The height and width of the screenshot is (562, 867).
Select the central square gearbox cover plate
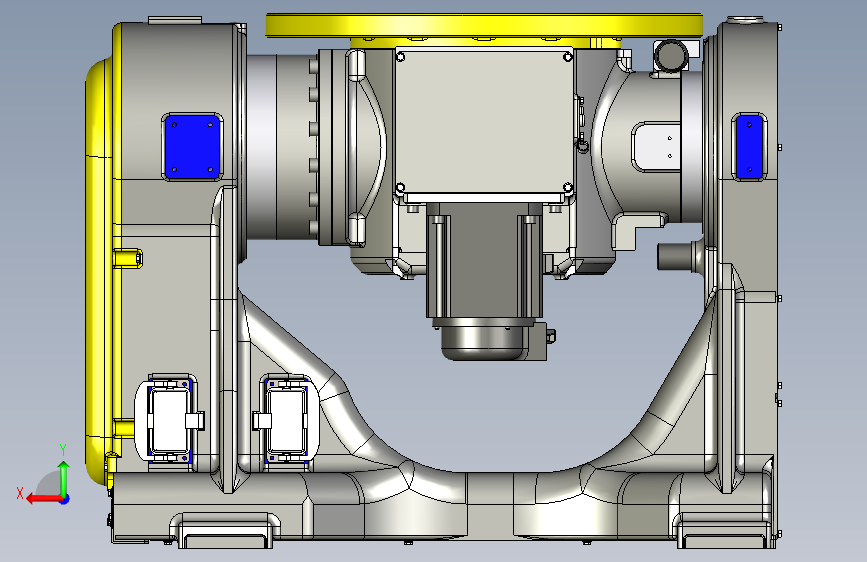point(484,122)
